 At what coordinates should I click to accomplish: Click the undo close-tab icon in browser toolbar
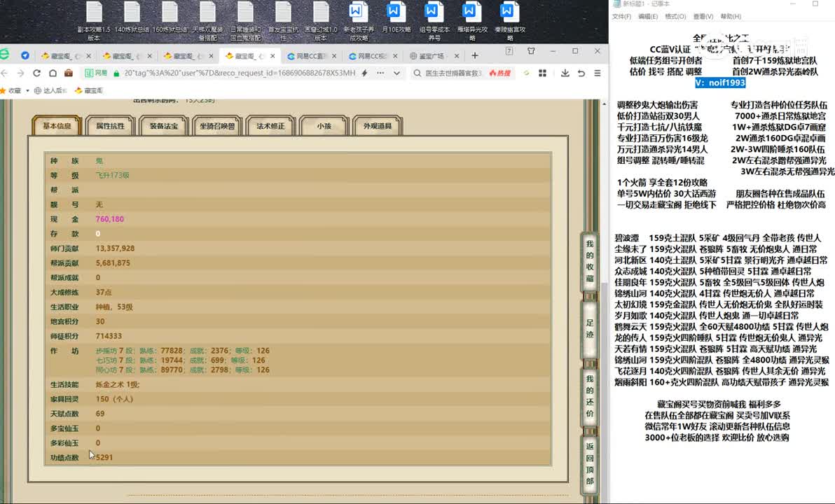coord(581,73)
